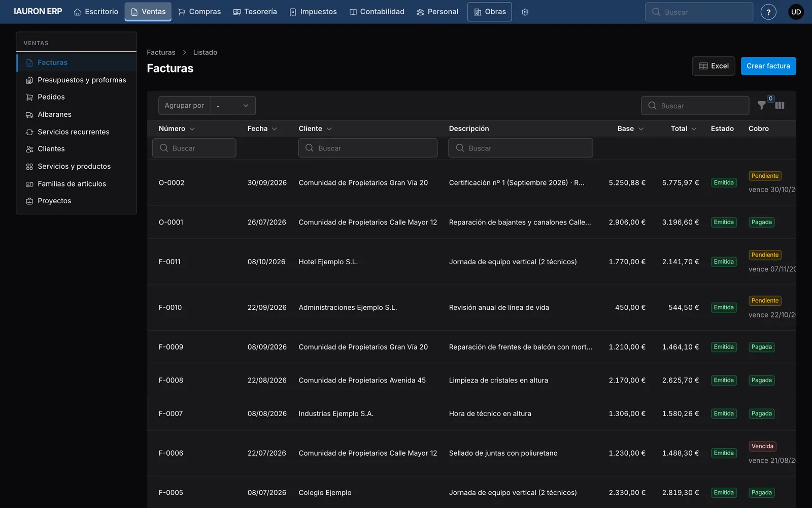
Task: Open Servicios recurrentes in sidebar
Action: pyautogui.click(x=77, y=132)
